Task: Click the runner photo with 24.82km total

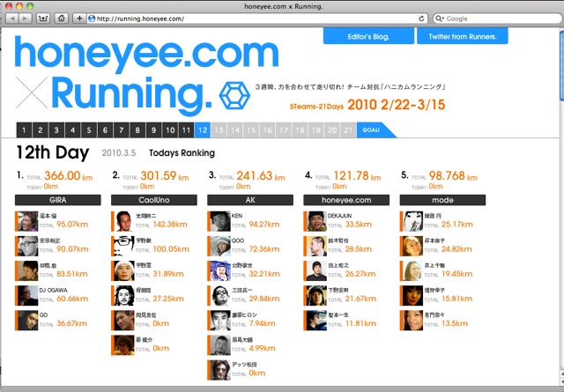Action: [x=412, y=246]
